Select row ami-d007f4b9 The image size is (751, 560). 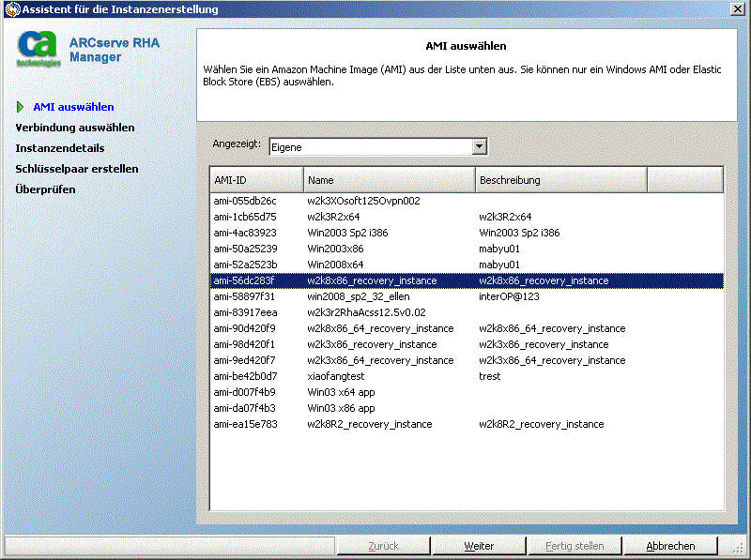click(x=467, y=392)
